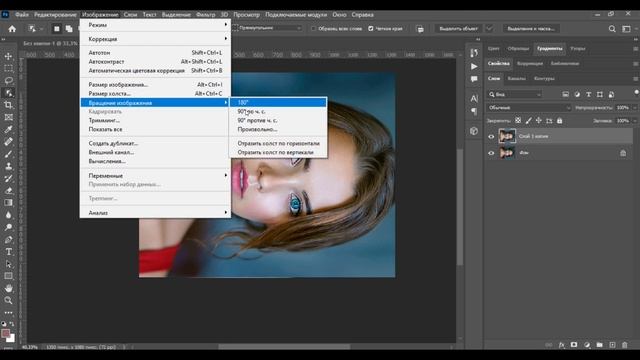
Task: Select the Eraser tool
Action: point(8,191)
